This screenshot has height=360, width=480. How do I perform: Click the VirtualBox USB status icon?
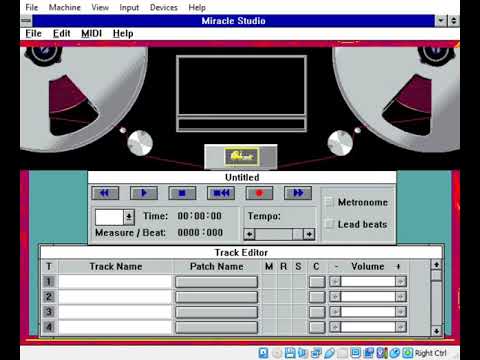(x=330, y=353)
